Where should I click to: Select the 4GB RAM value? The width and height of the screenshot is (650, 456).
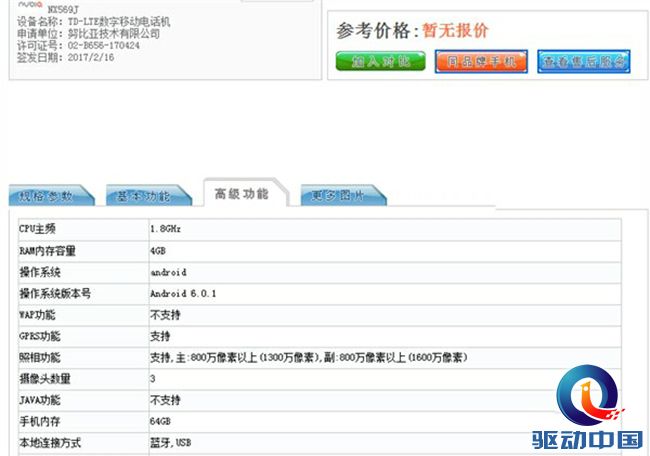tap(158, 251)
